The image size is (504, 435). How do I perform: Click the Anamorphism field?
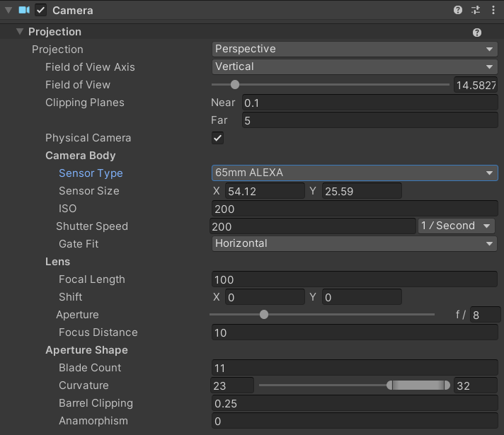(355, 421)
